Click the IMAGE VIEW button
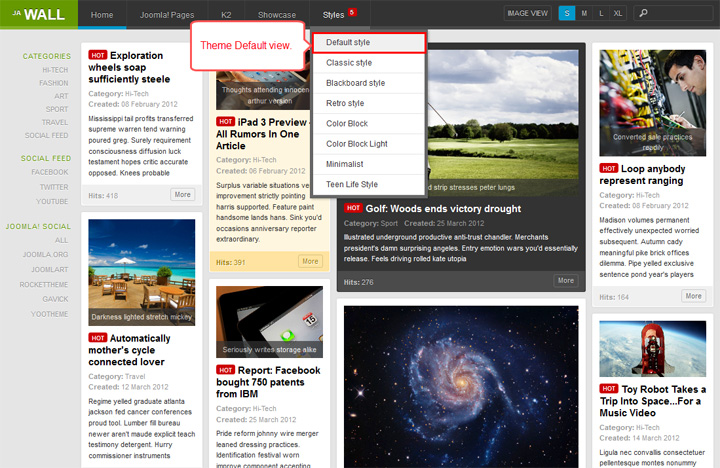Screen dimensions: 720x468 [x=527, y=13]
